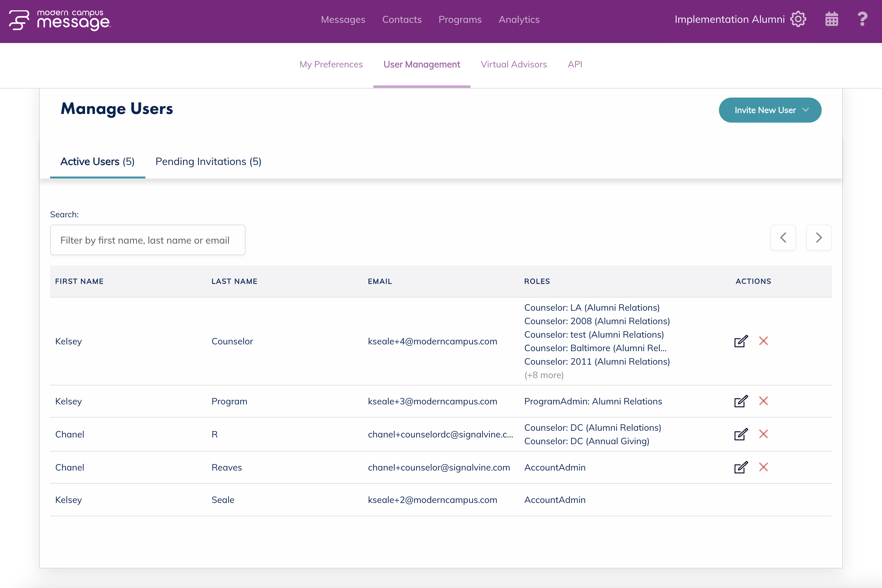Expand Invite New User dropdown
The image size is (882, 588).
(769, 110)
